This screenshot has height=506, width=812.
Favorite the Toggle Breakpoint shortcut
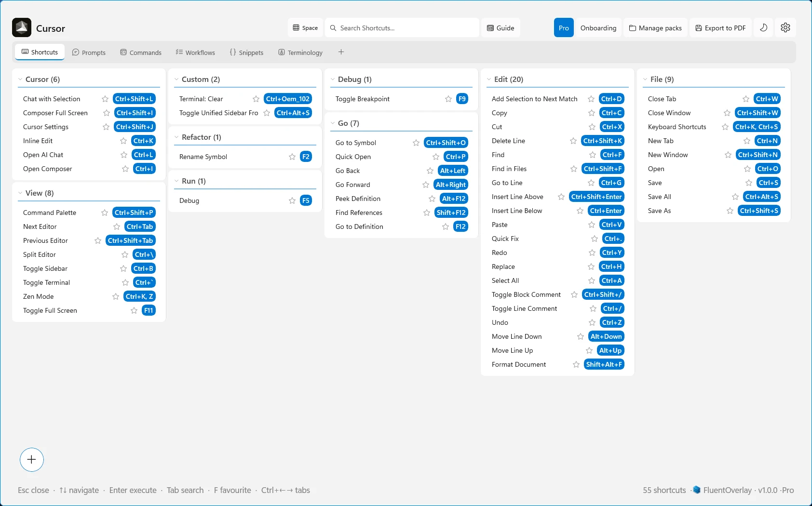click(x=447, y=99)
